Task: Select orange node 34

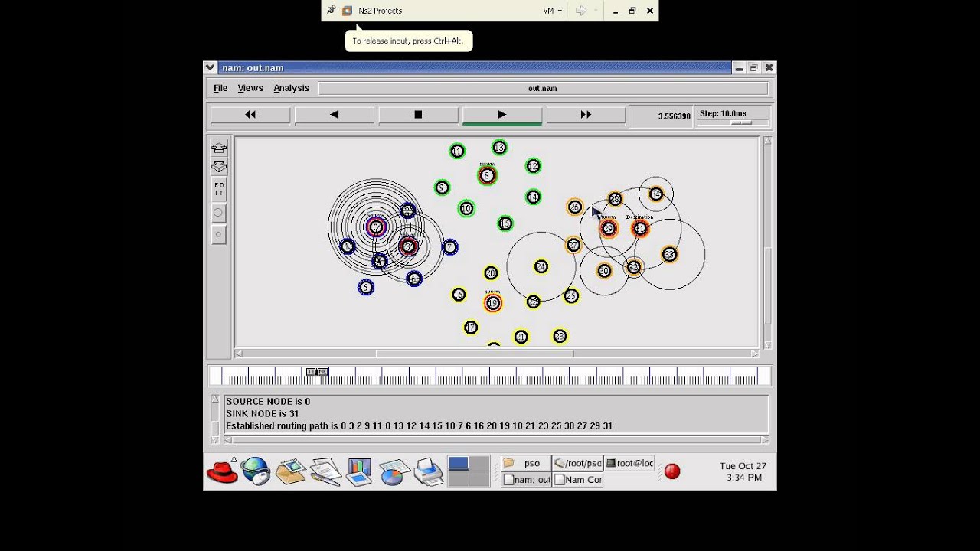Action: coord(655,194)
